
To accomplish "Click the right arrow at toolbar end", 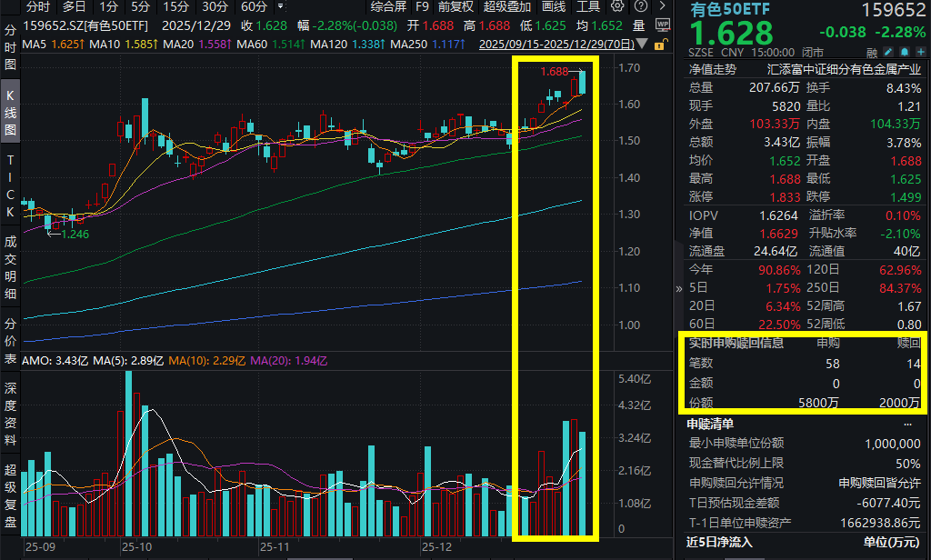I will point(661,6).
